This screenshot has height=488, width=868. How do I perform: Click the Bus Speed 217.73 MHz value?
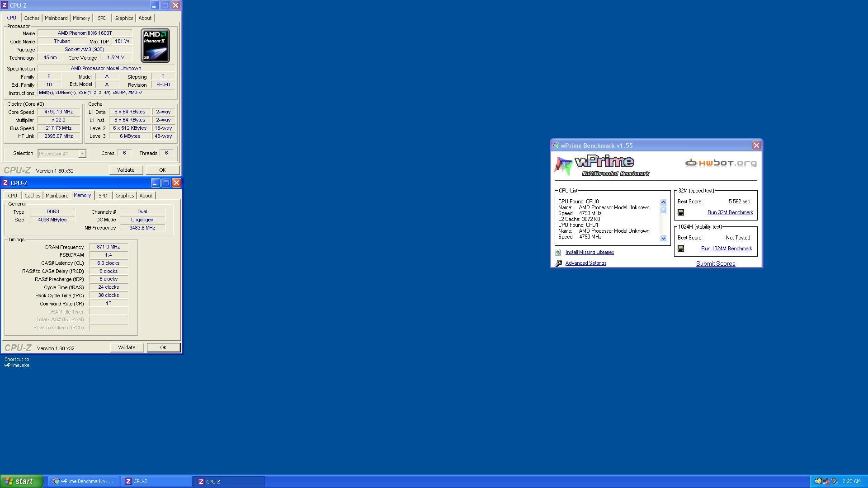(x=59, y=128)
